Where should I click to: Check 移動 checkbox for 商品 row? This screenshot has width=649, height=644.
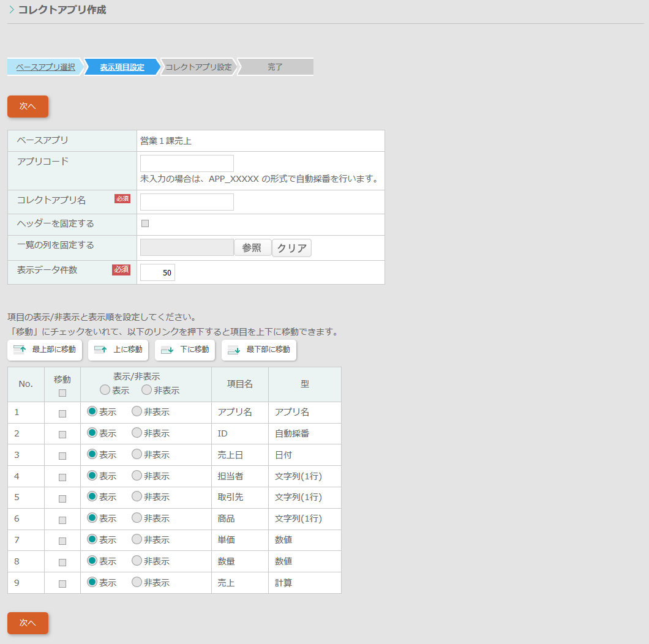tap(62, 520)
